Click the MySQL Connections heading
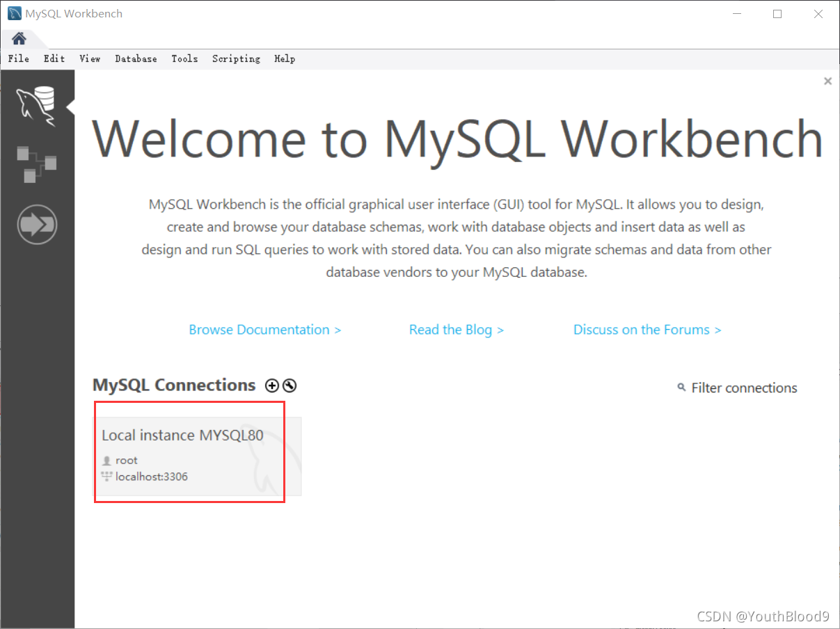 tap(174, 385)
